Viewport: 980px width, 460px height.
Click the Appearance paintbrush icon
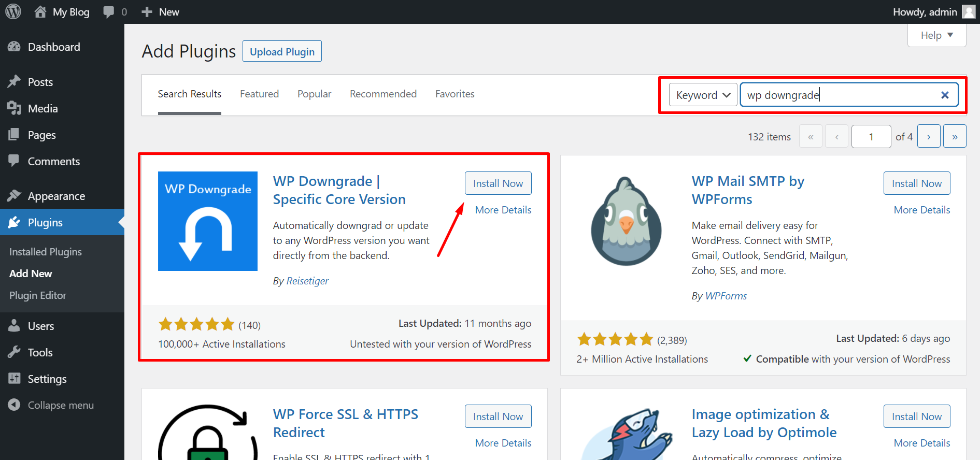point(14,196)
